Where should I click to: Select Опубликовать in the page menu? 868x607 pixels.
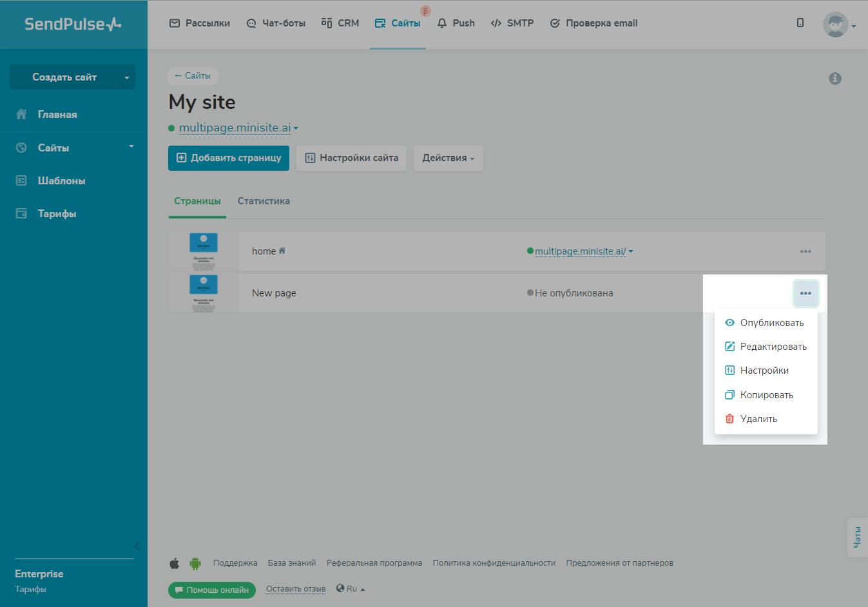pos(766,323)
